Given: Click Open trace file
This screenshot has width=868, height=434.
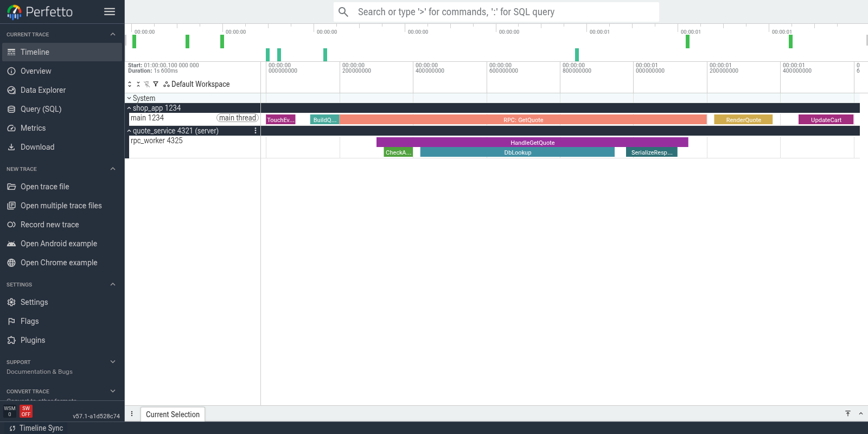Looking at the screenshot, I should click(62, 187).
